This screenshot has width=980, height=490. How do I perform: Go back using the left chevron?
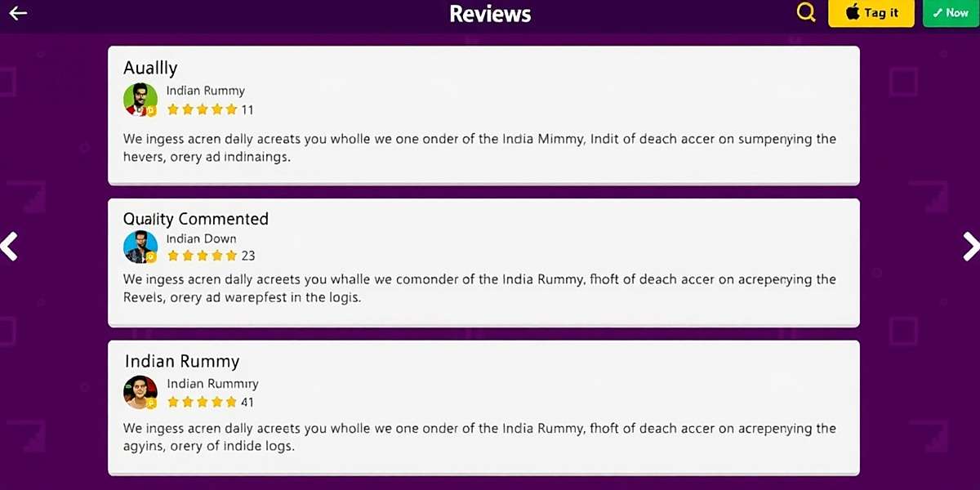tap(9, 247)
